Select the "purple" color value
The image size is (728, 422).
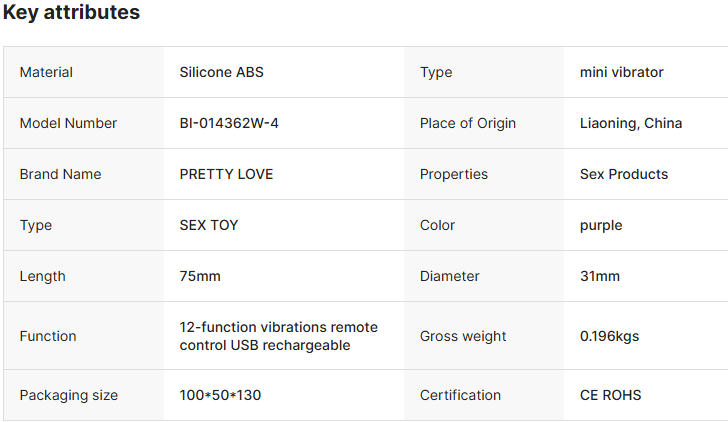[x=601, y=225]
